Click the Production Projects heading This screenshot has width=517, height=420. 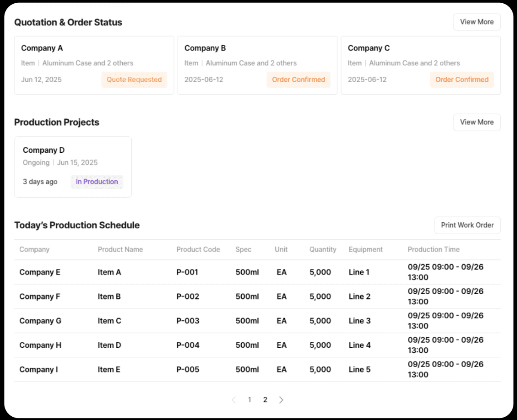point(57,122)
